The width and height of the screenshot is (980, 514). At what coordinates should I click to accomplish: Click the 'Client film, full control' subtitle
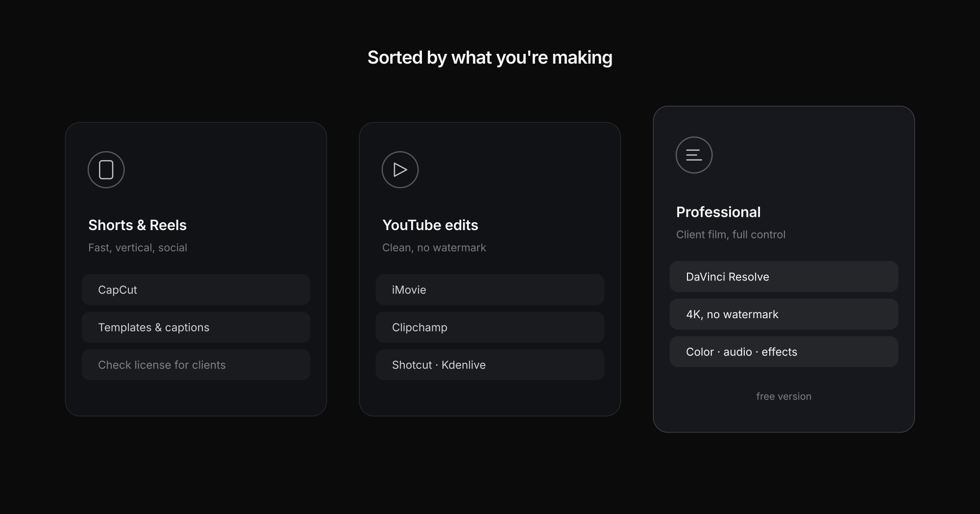(x=731, y=234)
